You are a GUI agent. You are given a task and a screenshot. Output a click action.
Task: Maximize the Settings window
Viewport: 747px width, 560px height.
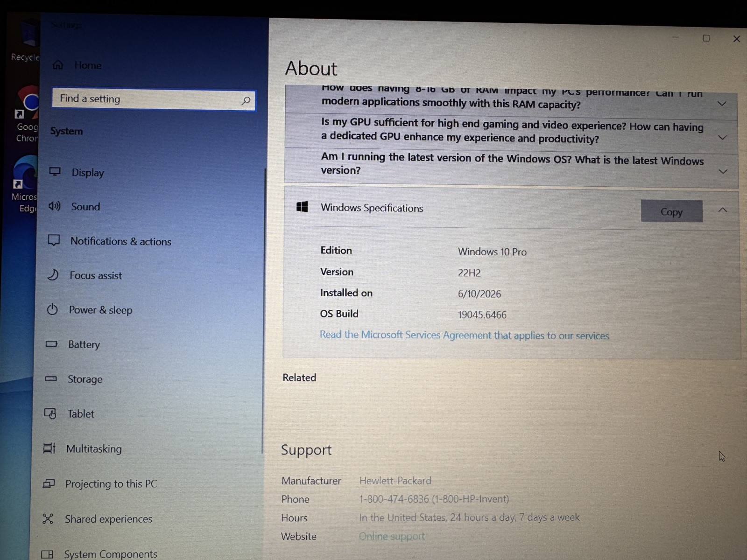coord(706,38)
